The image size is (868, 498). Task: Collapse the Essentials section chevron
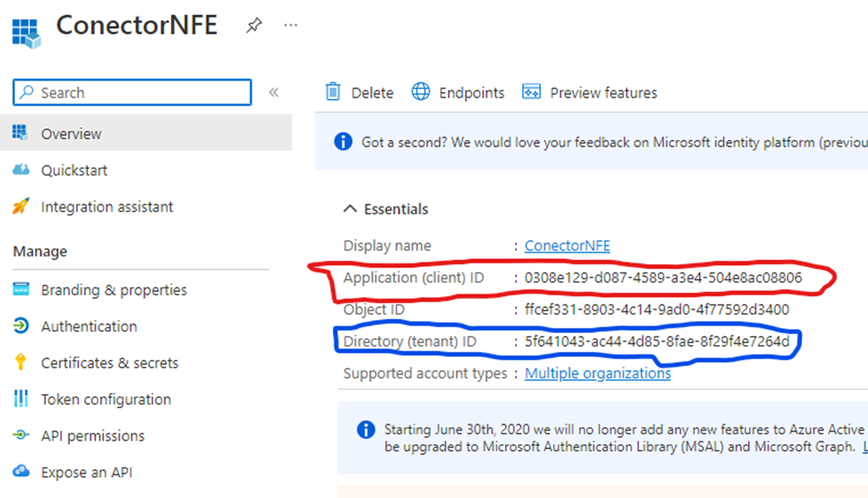pyautogui.click(x=350, y=209)
